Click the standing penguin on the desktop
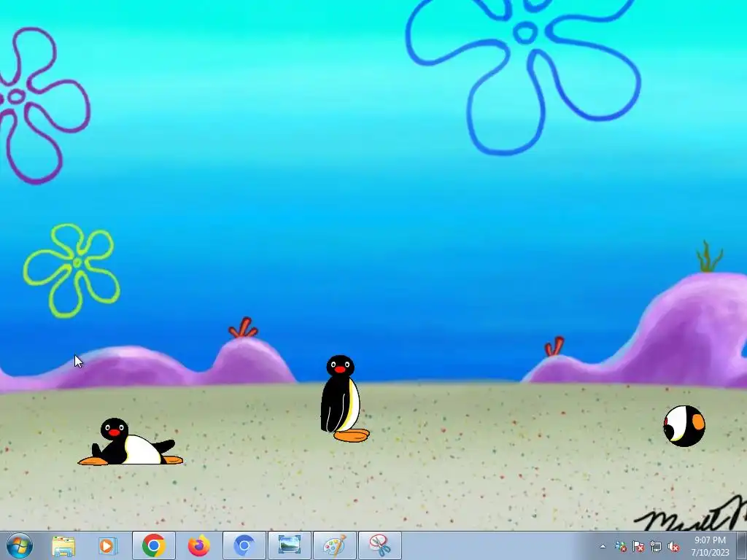This screenshot has width=747, height=560. (x=344, y=399)
